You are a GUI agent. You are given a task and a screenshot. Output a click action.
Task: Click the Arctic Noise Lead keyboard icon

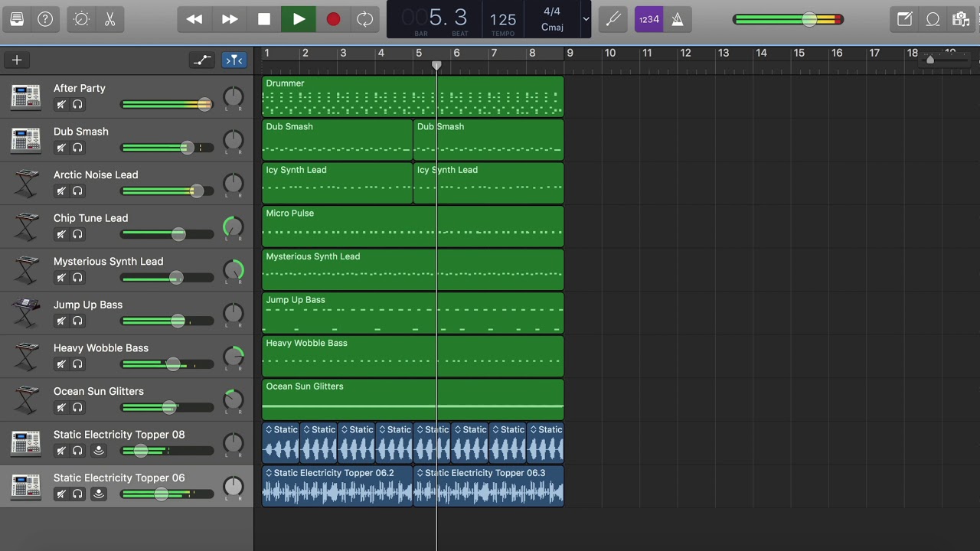point(25,183)
